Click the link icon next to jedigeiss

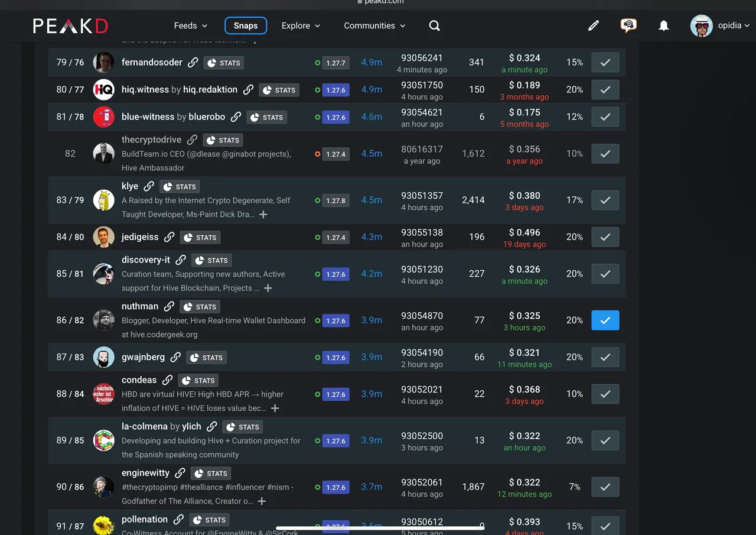pos(170,236)
